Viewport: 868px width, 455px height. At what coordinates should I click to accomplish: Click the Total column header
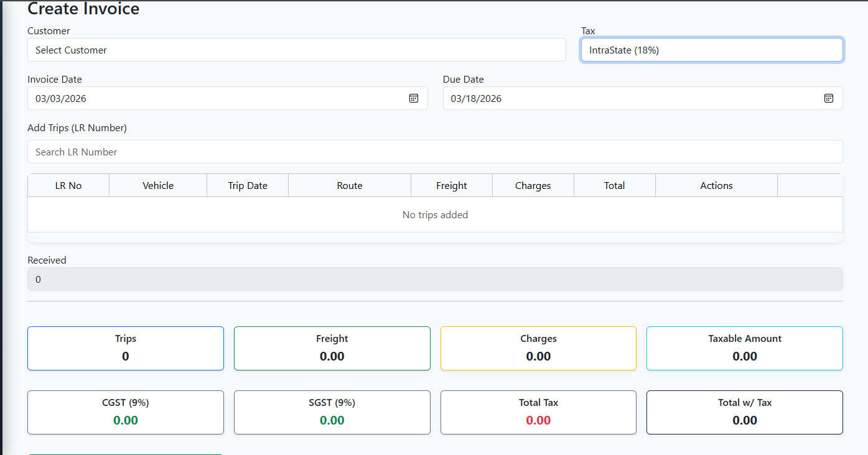(x=615, y=185)
